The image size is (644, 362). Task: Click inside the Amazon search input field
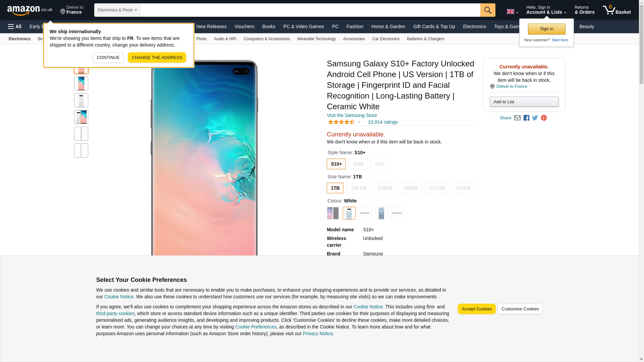coord(310,10)
